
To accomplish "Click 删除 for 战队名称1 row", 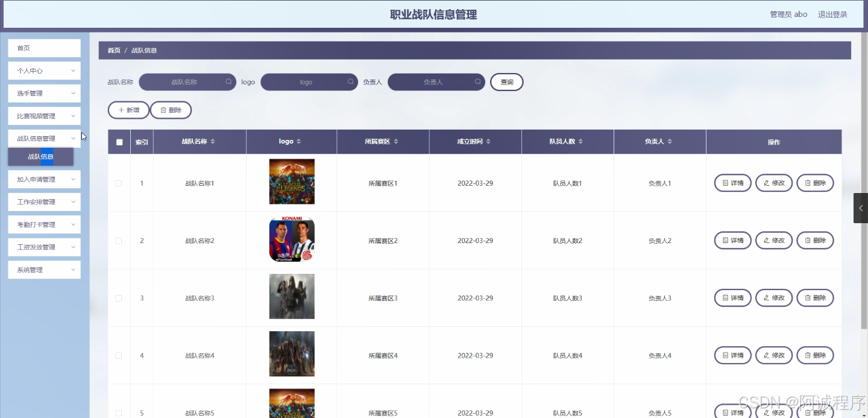I will pyautogui.click(x=815, y=183).
